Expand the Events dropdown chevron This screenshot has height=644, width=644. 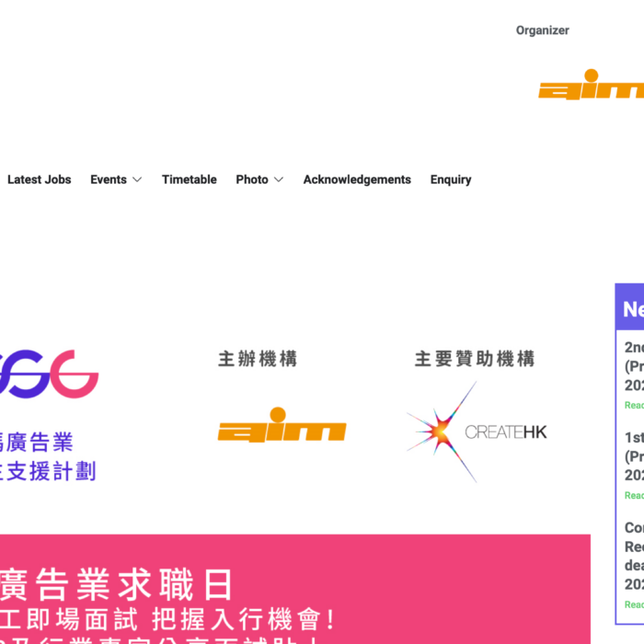click(137, 179)
